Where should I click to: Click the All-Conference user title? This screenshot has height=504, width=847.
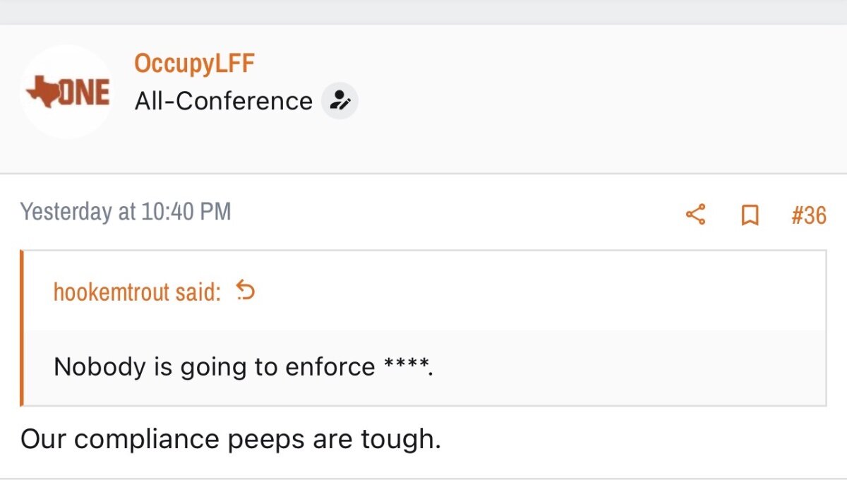tap(223, 101)
